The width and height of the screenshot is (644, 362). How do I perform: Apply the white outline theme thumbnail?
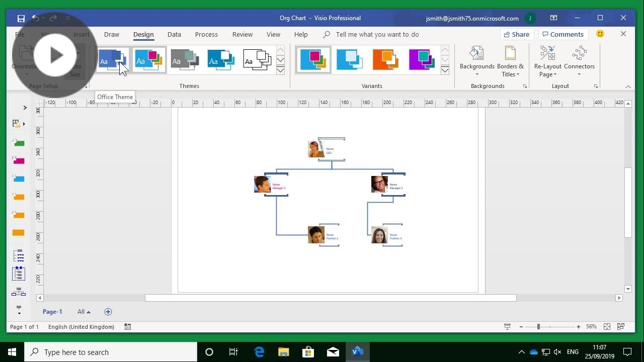click(258, 60)
